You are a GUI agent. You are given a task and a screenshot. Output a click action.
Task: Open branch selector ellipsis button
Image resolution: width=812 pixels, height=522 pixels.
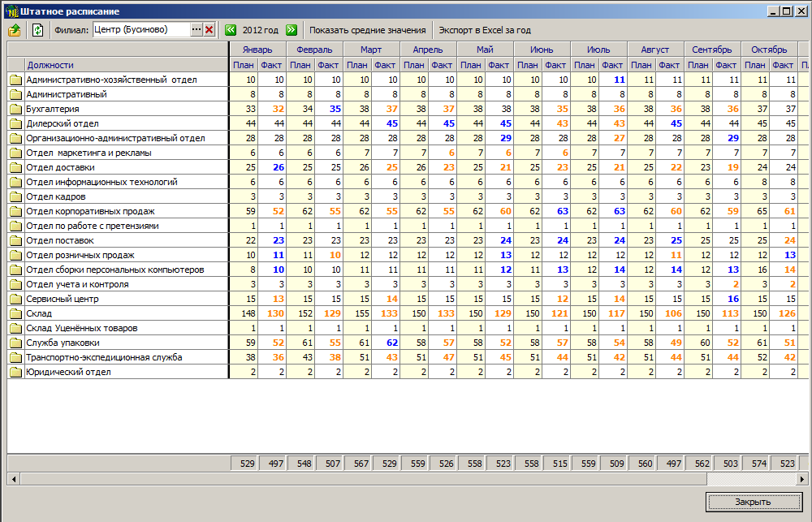[x=196, y=30]
